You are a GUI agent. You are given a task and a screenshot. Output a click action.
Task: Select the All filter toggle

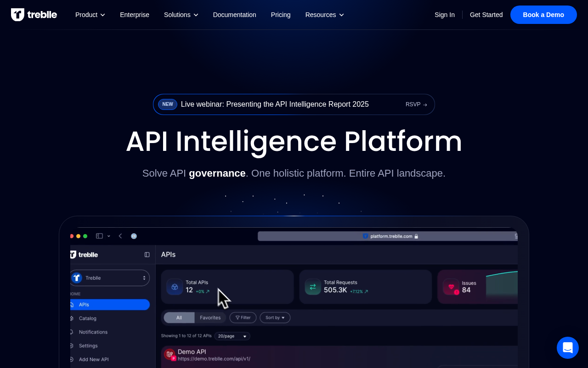click(179, 317)
